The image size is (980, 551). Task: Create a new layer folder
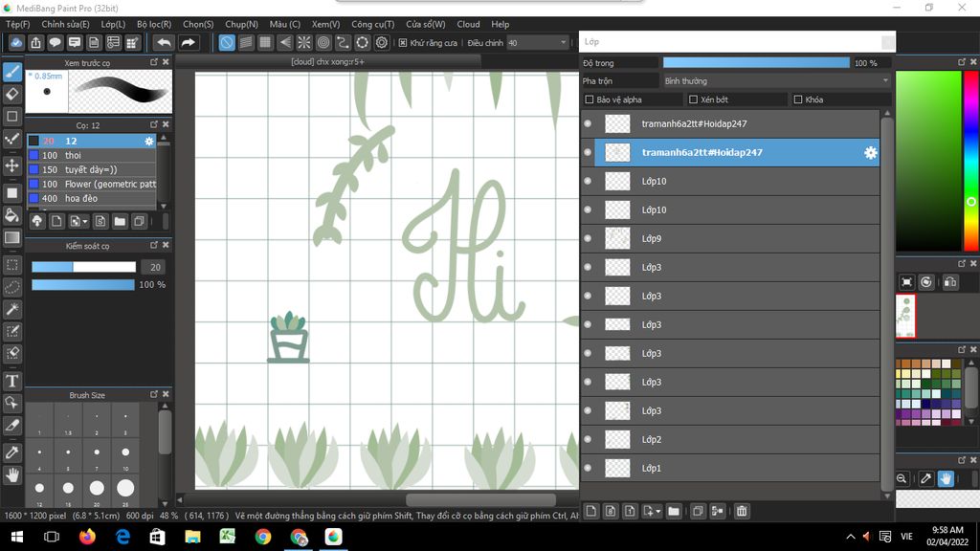[674, 511]
